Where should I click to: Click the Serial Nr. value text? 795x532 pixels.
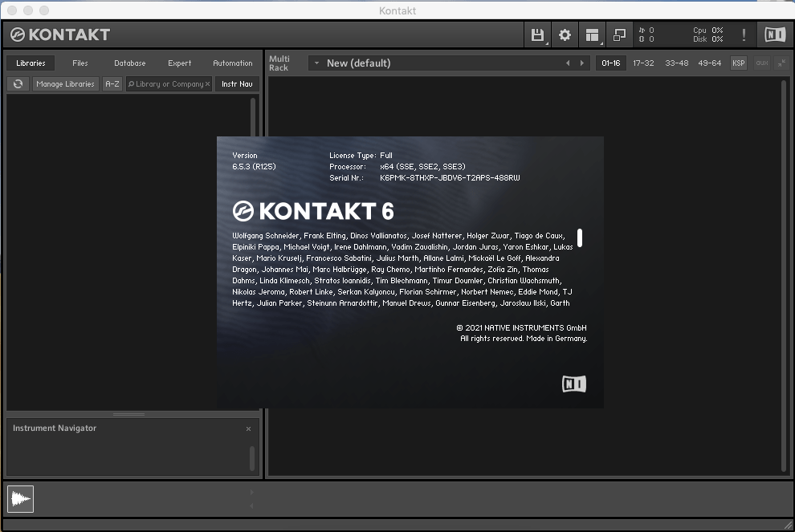click(x=450, y=178)
